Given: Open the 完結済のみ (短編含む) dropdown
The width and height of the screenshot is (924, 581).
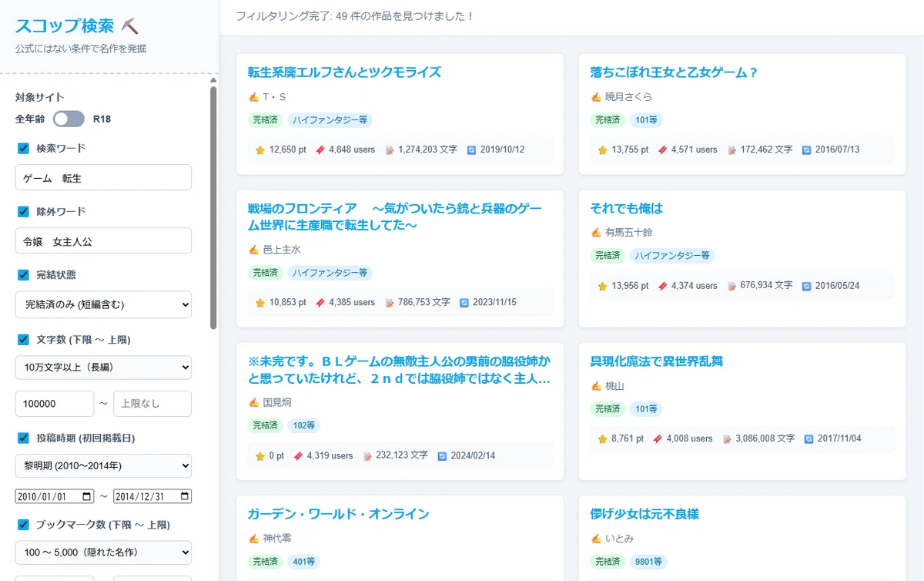Looking at the screenshot, I should pyautogui.click(x=103, y=304).
